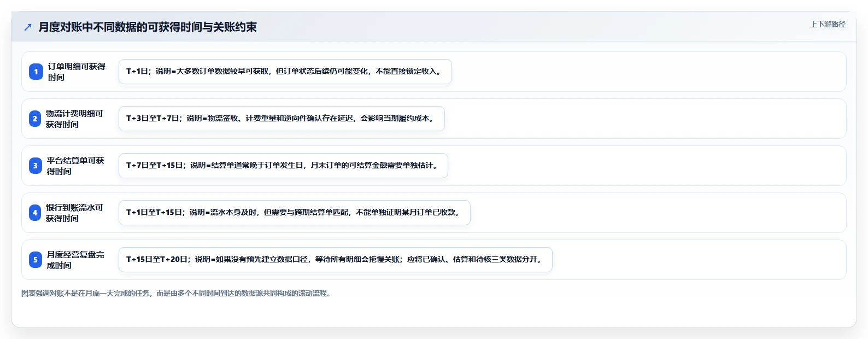Click the 上下游路径 label in header
The width and height of the screenshot is (868, 339).
(828, 24)
